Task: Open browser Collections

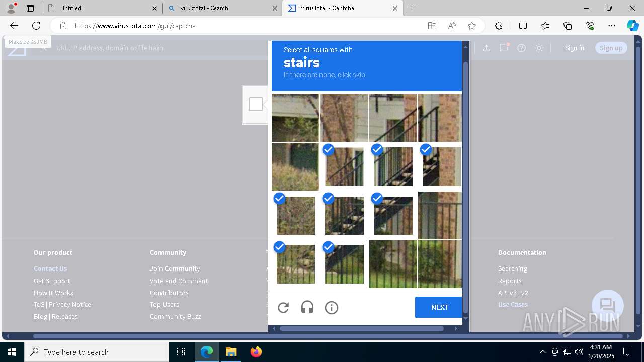Action: [x=568, y=26]
